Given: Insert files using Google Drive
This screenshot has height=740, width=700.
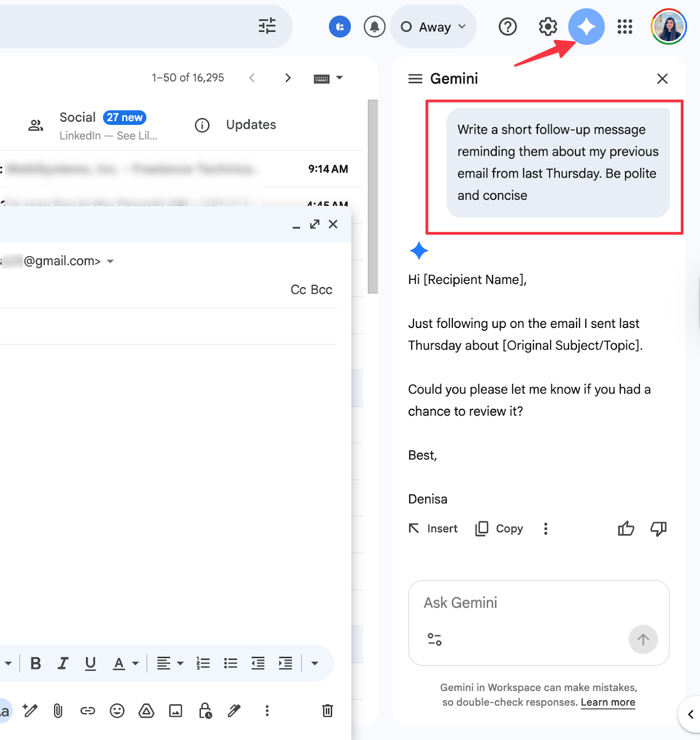Looking at the screenshot, I should [x=146, y=710].
